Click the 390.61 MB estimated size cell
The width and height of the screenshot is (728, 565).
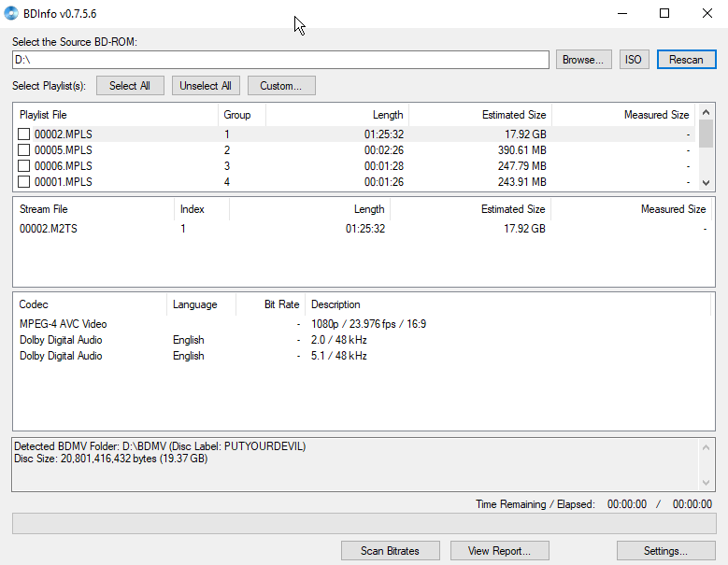pos(521,149)
